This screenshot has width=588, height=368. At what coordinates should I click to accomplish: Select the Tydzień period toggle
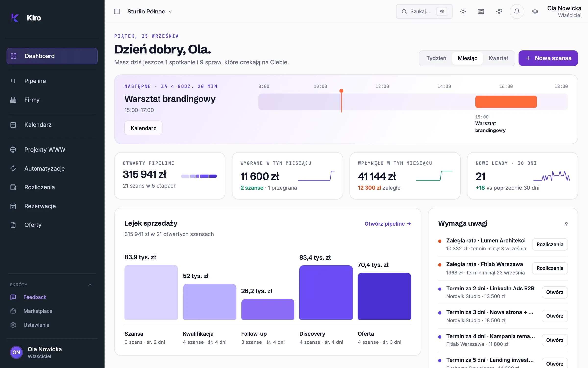tap(436, 58)
